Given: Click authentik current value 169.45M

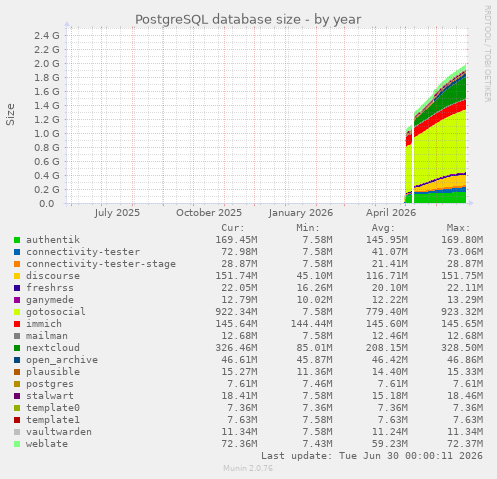Looking at the screenshot, I should (x=236, y=240).
